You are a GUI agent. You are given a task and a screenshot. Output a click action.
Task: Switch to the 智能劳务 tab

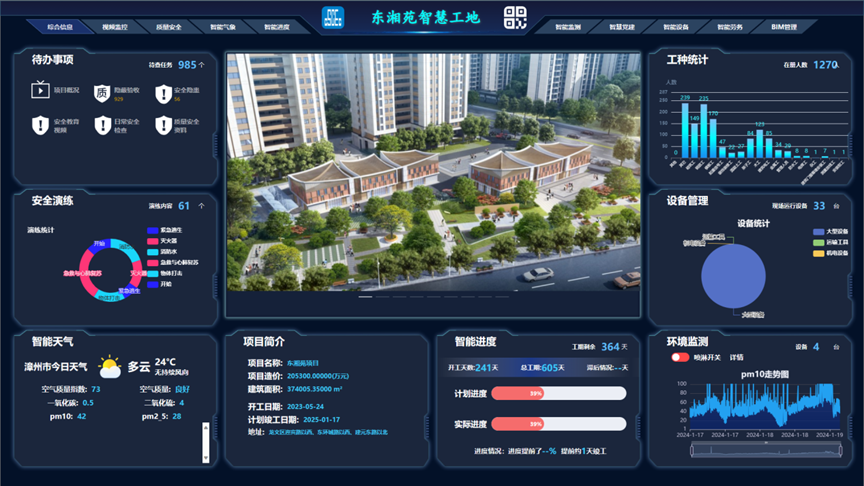click(x=730, y=26)
